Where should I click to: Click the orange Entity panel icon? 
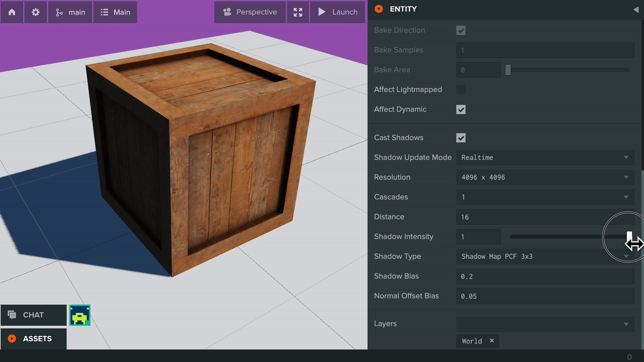pyautogui.click(x=379, y=9)
